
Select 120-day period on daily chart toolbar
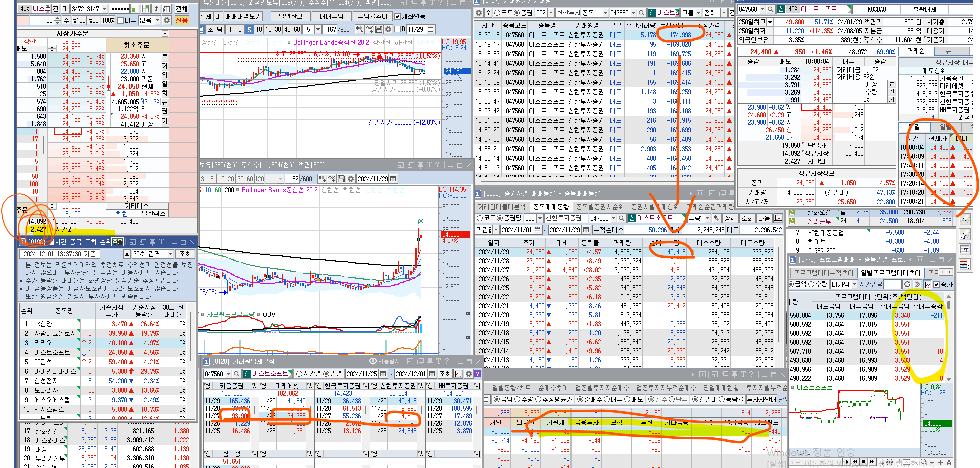click(260, 179)
